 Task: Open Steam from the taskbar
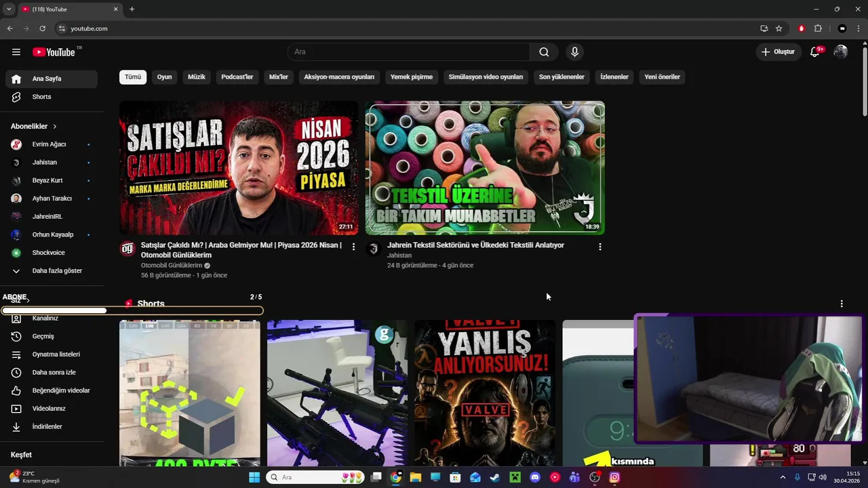495,477
